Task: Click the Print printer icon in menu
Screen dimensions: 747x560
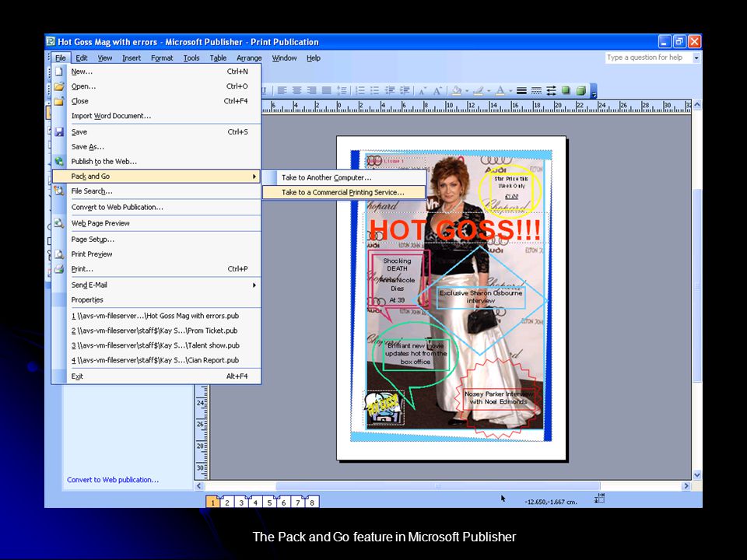Action: [58, 268]
